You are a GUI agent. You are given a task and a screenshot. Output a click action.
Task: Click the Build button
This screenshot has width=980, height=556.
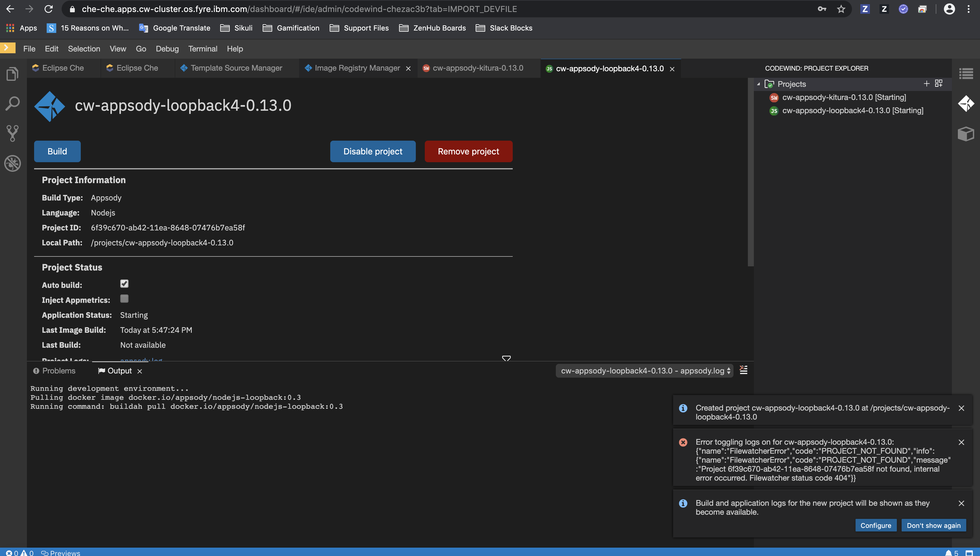pyautogui.click(x=57, y=151)
